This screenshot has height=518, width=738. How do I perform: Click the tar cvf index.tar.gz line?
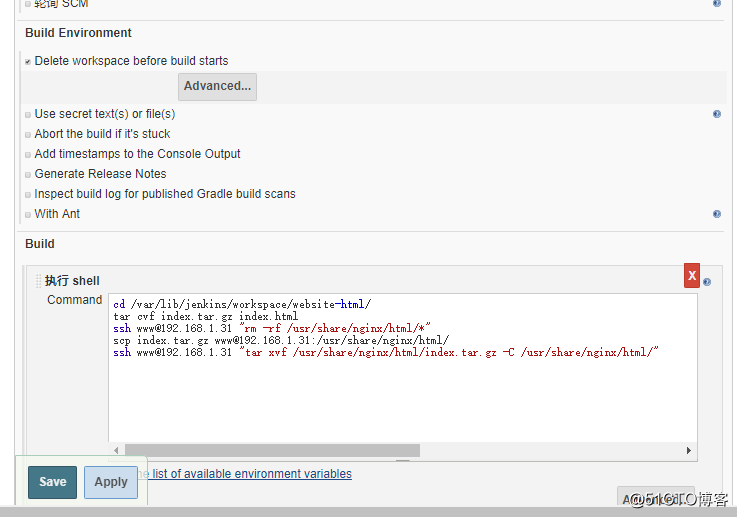pyautogui.click(x=206, y=316)
